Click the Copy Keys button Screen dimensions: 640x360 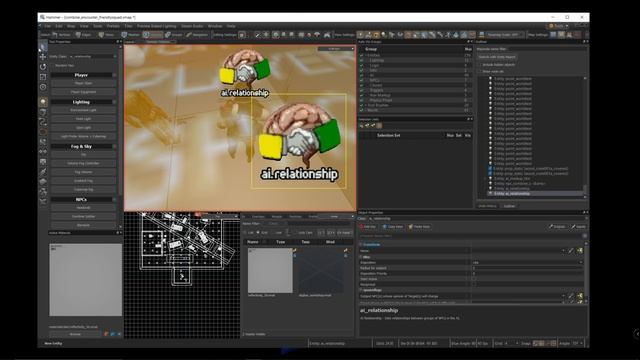[393, 227]
